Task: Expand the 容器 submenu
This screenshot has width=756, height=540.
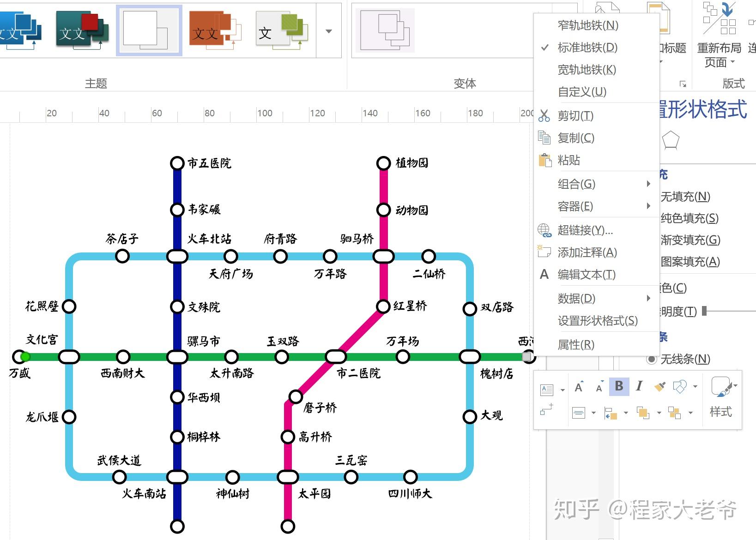Action: (576, 206)
